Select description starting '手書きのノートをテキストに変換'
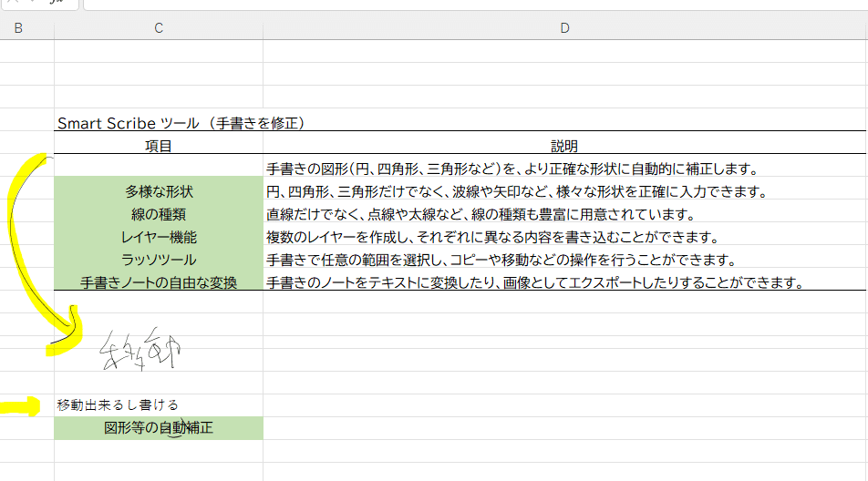The width and height of the screenshot is (868, 481). coord(535,282)
